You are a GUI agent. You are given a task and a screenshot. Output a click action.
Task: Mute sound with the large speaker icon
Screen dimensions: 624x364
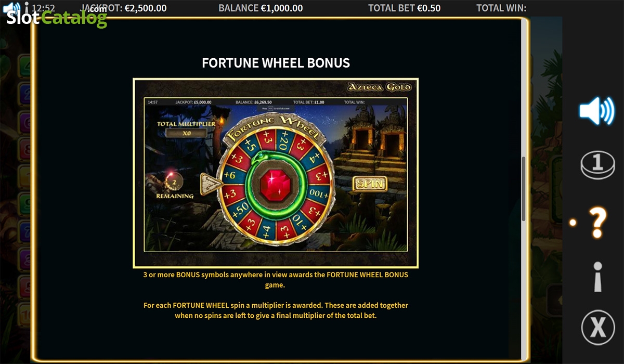tap(596, 111)
